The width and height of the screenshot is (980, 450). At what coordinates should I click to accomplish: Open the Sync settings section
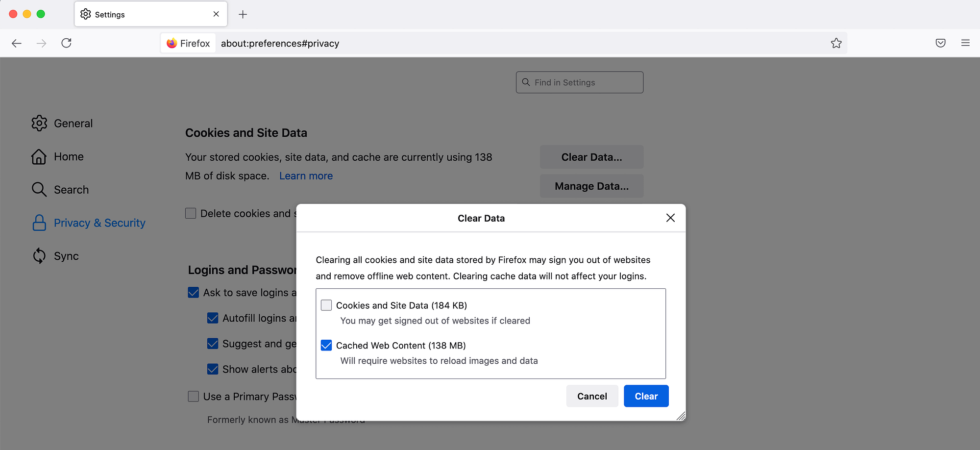click(66, 255)
